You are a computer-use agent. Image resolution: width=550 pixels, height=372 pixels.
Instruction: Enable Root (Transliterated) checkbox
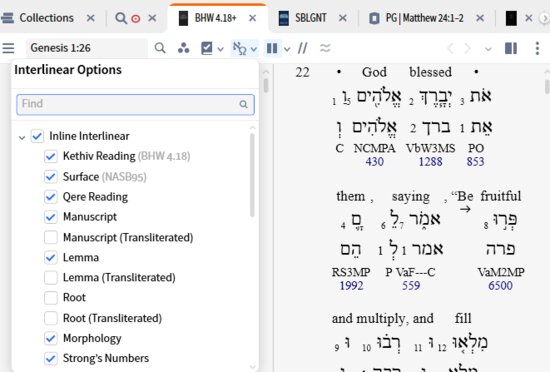51,318
